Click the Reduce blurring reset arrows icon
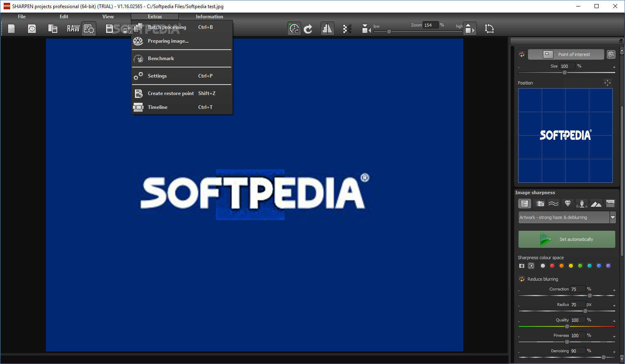Viewport: 625px width, 364px height. click(522, 279)
